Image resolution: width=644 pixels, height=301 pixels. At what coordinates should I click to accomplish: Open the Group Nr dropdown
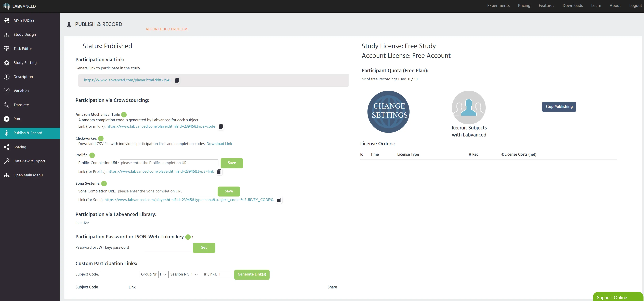pos(164,274)
